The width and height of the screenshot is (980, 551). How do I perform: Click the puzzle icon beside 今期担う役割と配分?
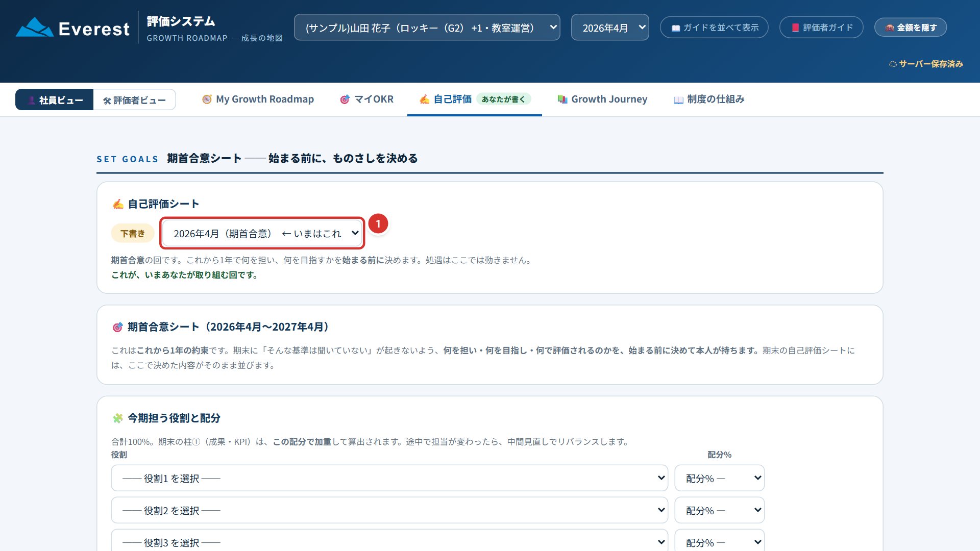point(118,418)
